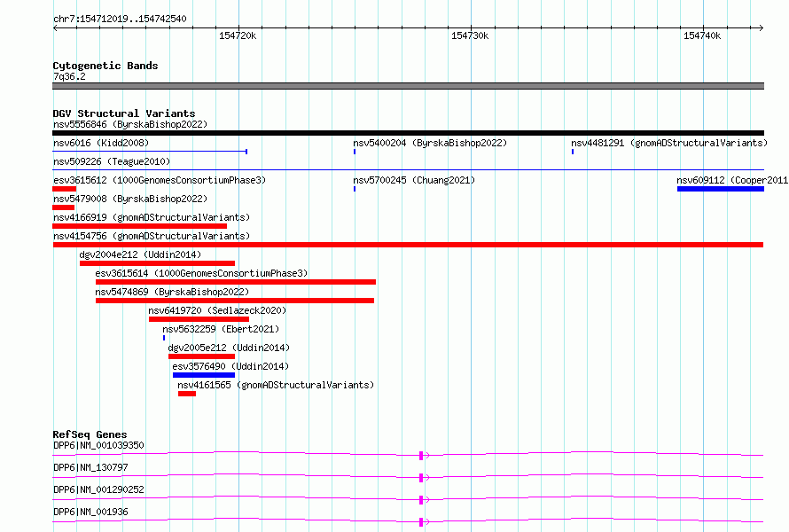The image size is (789, 532).
Task: Open variant dgv2005e212 (Uddin2014)
Action: click(x=229, y=348)
